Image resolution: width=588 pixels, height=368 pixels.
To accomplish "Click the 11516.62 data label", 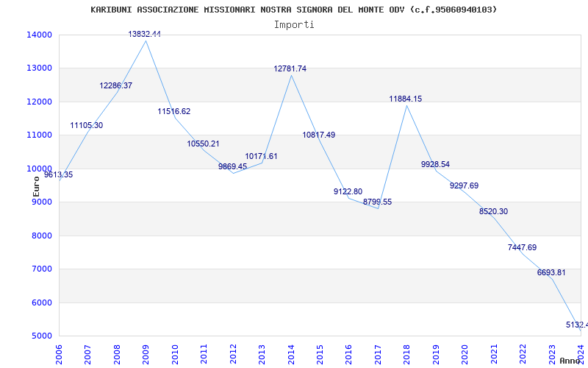I will [174, 112].
